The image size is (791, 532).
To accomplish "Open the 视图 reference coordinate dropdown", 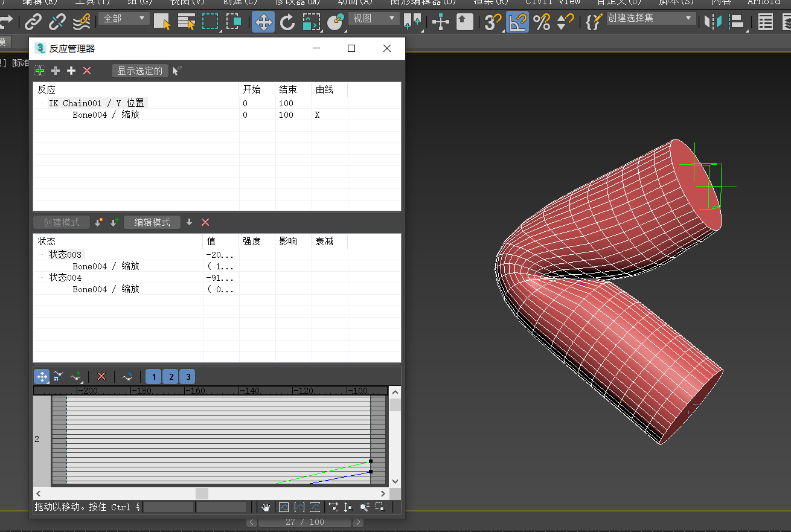I will pos(373,18).
